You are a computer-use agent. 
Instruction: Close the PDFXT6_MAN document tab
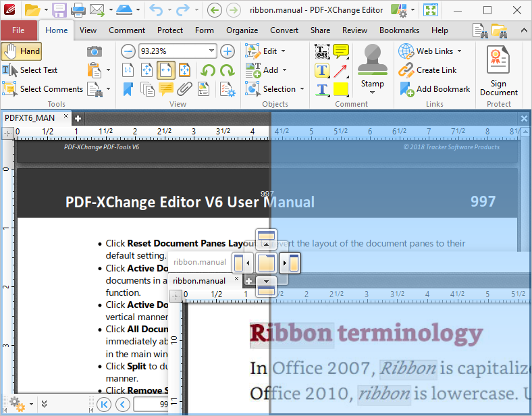click(65, 116)
